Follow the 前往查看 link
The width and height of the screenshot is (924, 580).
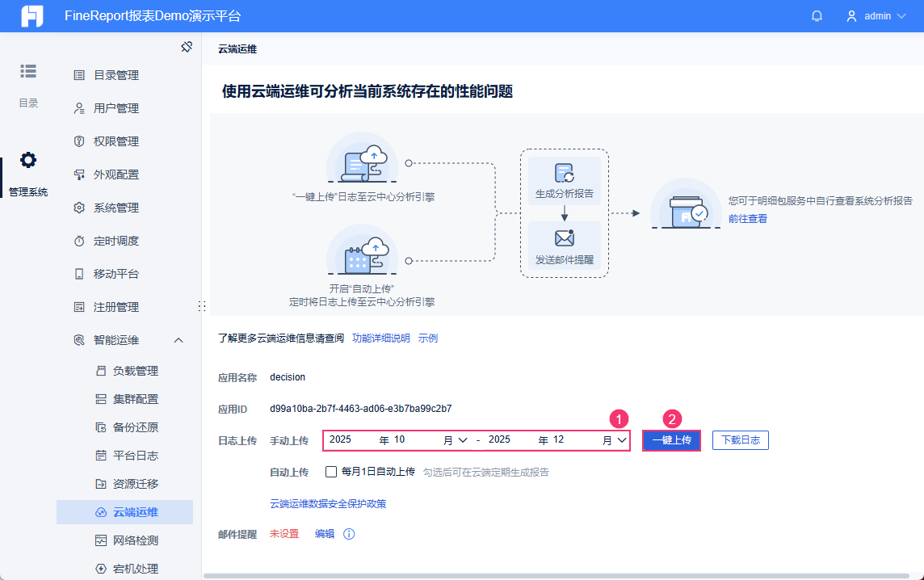(x=748, y=219)
